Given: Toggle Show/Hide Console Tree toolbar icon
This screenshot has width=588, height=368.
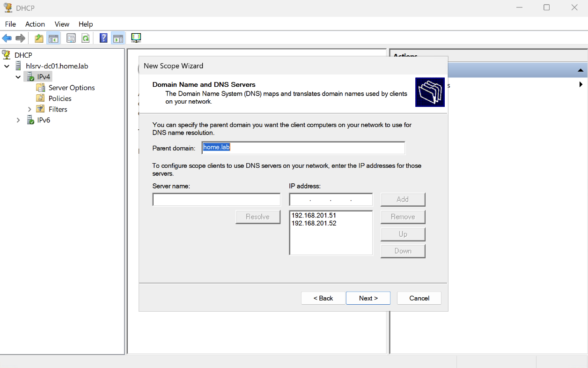Looking at the screenshot, I should [x=53, y=38].
